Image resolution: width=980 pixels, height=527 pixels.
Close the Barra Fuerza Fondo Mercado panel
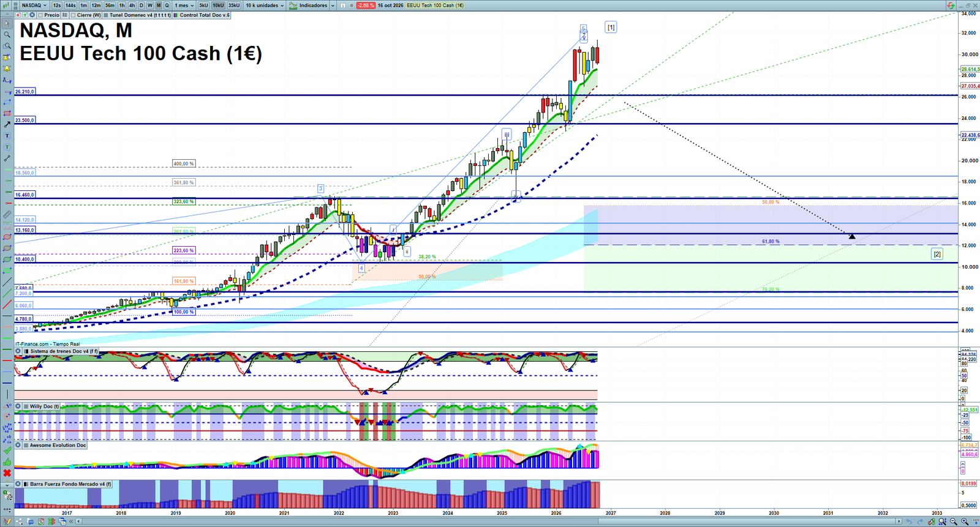pos(18,484)
